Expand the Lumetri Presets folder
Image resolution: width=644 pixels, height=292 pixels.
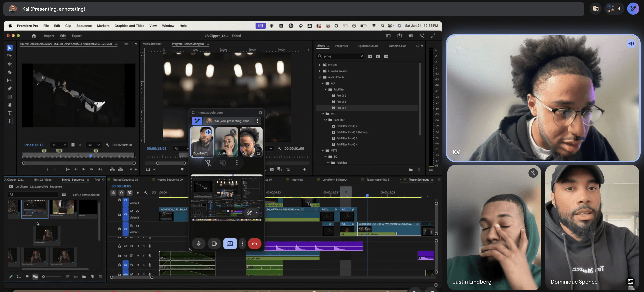tap(319, 71)
